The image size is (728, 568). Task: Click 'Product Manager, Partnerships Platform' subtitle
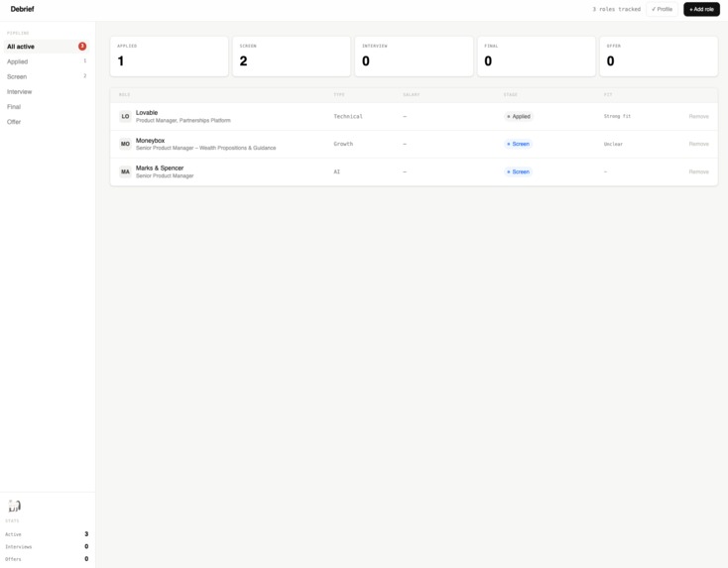pyautogui.click(x=182, y=121)
